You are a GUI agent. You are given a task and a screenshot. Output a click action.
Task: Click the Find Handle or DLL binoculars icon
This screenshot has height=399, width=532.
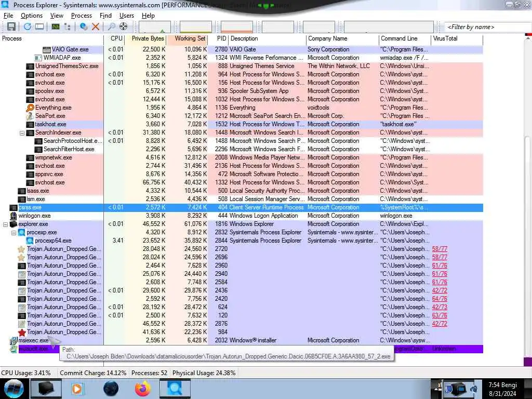click(111, 26)
